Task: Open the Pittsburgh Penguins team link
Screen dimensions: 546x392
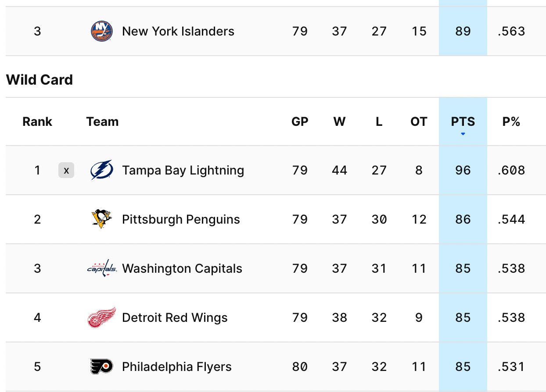Action: pyautogui.click(x=181, y=219)
